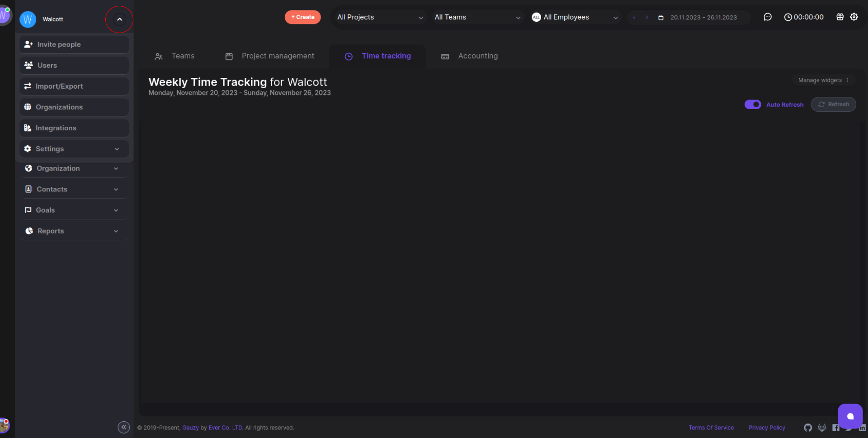Open Manage widgets menu
The width and height of the screenshot is (868, 438).
coord(824,80)
